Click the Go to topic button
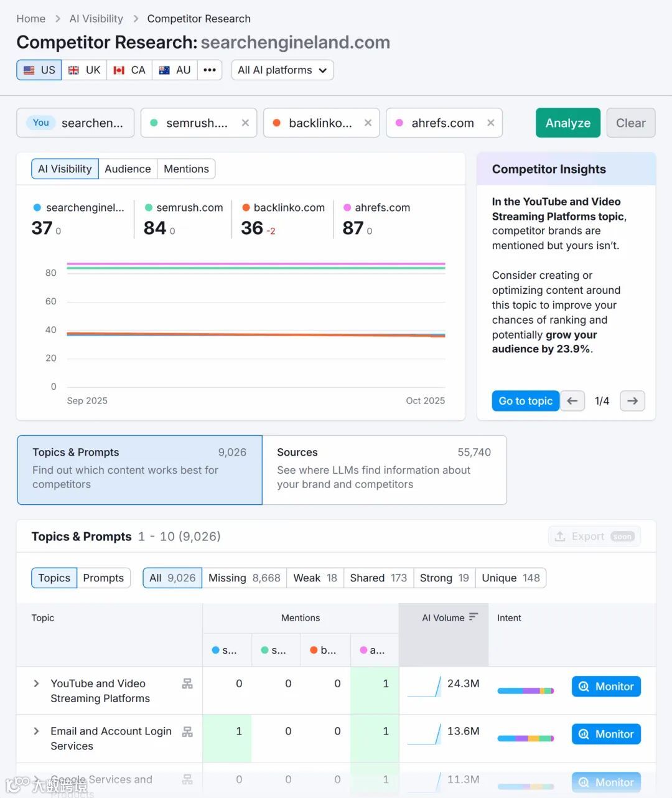This screenshot has width=672, height=798. coord(525,401)
